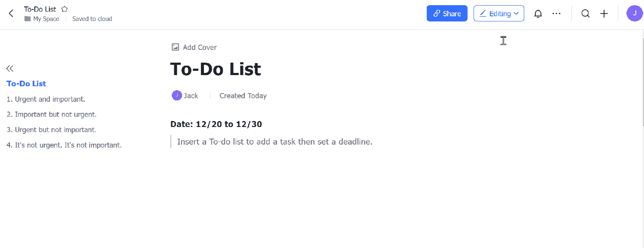Open the user avatar profile menu
This screenshot has height=248, width=644.
click(635, 13)
